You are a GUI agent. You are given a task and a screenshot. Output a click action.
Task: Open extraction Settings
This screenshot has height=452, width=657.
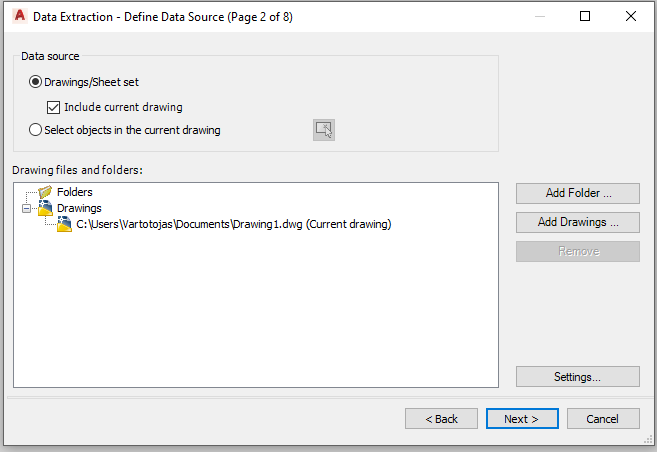[x=578, y=377]
